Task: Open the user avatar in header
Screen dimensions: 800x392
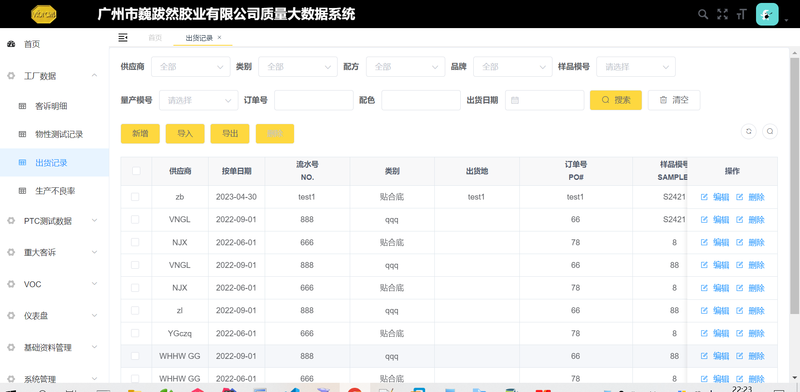Action: [767, 14]
